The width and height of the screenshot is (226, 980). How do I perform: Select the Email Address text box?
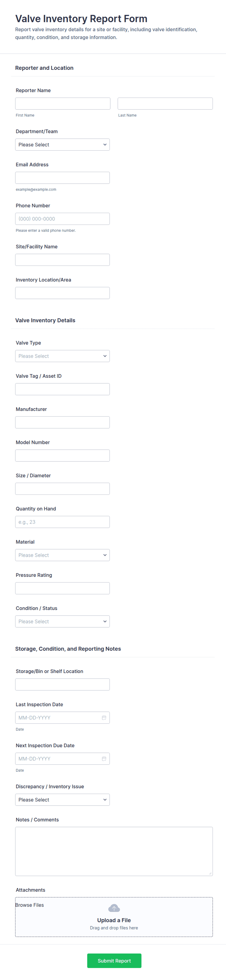pyautogui.click(x=62, y=178)
